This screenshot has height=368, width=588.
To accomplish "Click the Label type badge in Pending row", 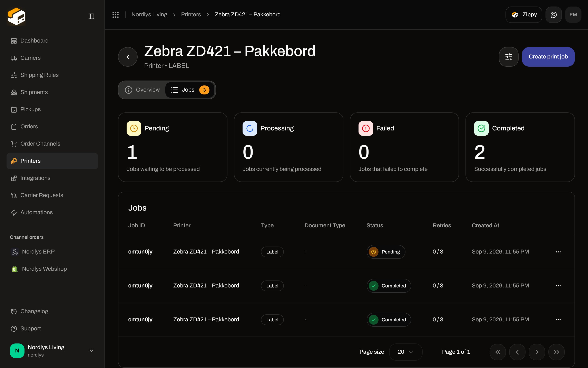I will [272, 252].
